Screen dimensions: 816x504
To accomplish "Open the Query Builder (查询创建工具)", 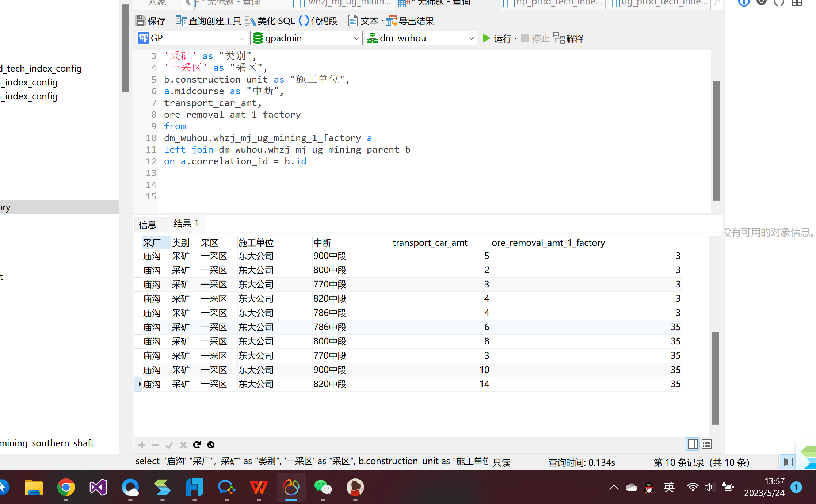I will [x=208, y=21].
